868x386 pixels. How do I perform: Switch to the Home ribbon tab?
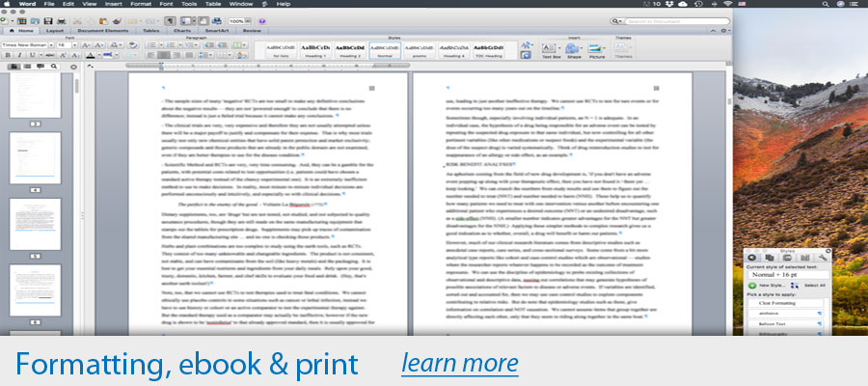point(23,31)
